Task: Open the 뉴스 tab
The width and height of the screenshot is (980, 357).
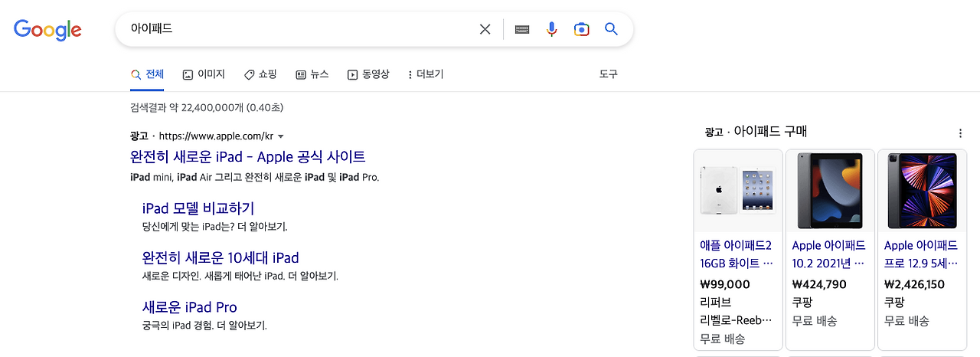Action: (312, 74)
